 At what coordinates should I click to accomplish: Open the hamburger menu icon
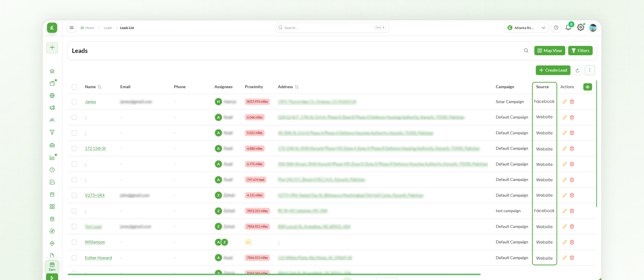[71, 28]
